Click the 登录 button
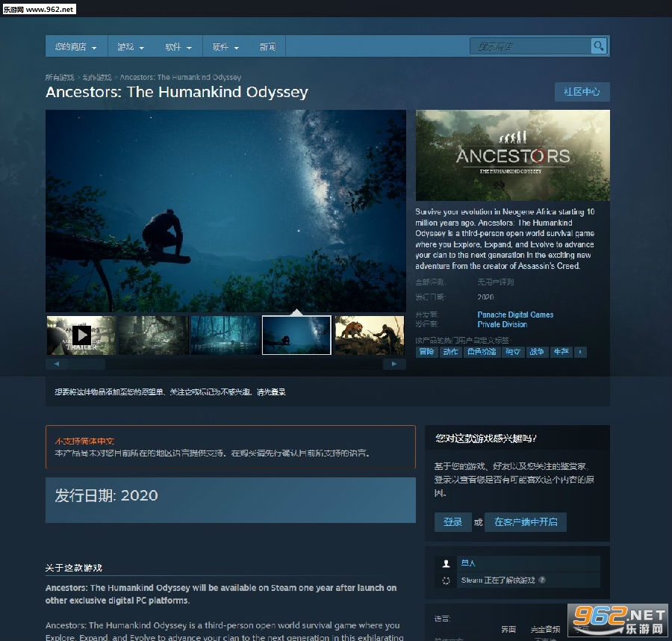Viewport: 672px width, 641px height. pos(452,522)
